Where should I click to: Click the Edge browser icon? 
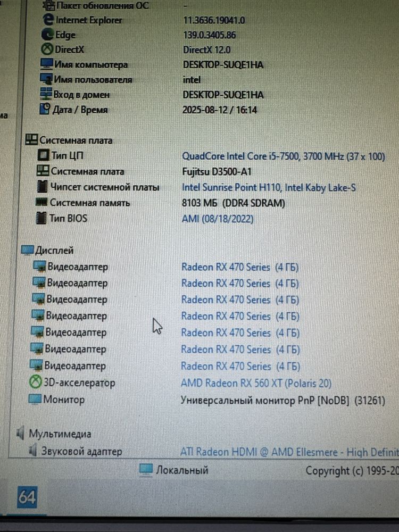47,34
